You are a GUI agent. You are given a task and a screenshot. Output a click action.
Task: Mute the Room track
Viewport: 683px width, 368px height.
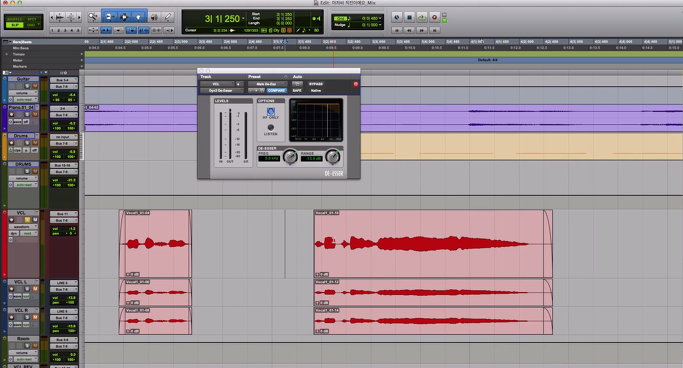point(35,346)
